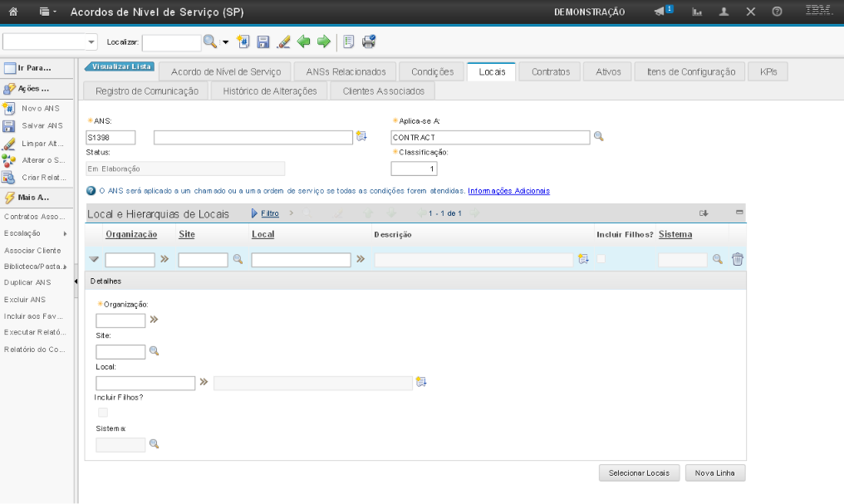
Task: Open the Informações Adicionais link
Action: (508, 191)
